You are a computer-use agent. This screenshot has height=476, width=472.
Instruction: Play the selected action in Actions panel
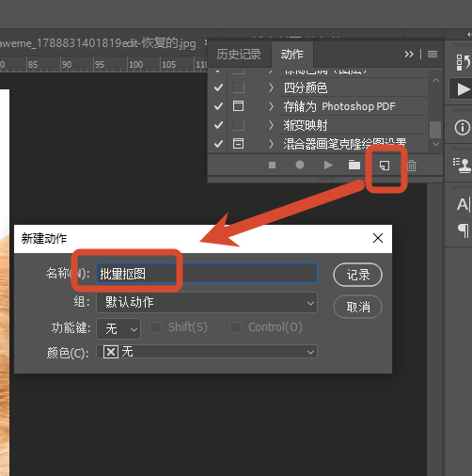click(328, 165)
